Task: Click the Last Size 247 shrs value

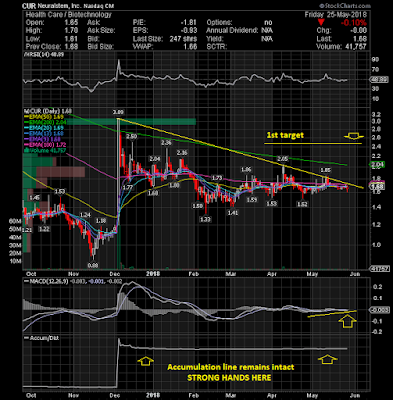Action: click(183, 39)
